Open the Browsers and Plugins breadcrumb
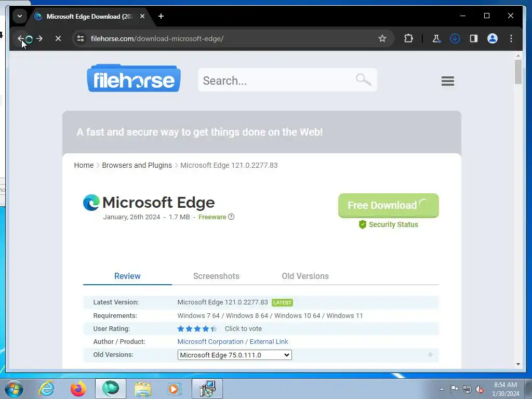Image resolution: width=532 pixels, height=399 pixels. (x=137, y=165)
